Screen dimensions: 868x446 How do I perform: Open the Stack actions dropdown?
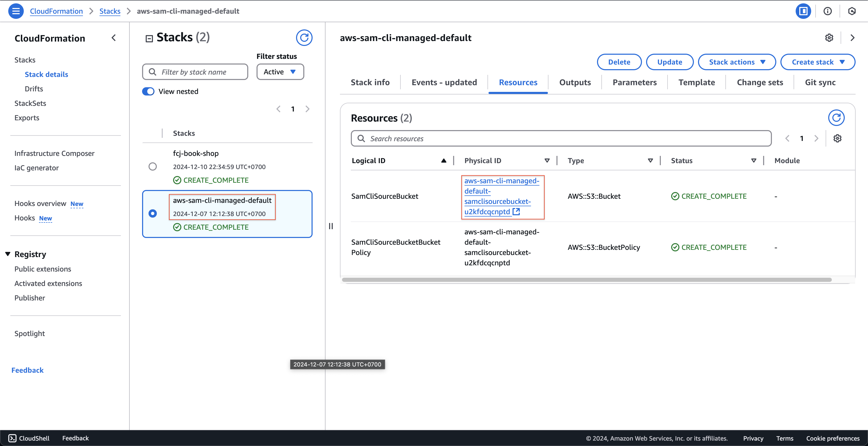click(737, 62)
